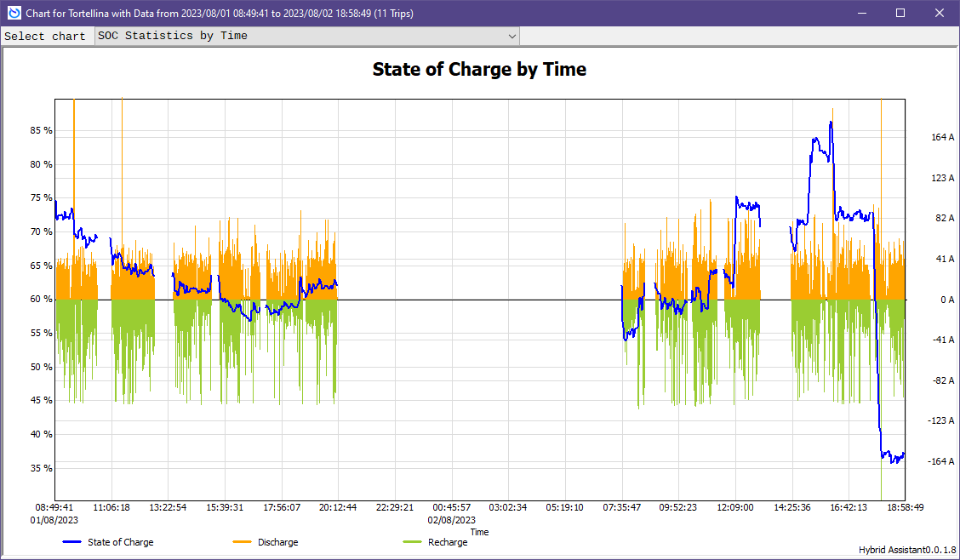Click the 123 A right axis label
960x560 pixels.
(942, 178)
